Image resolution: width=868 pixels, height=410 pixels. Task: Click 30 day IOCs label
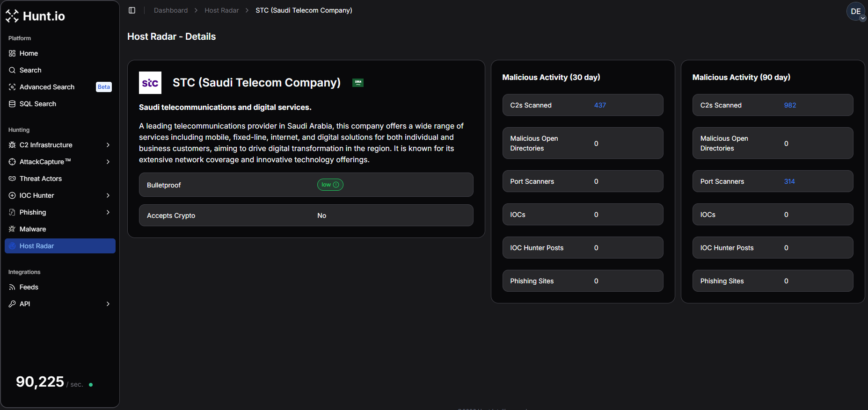pos(518,215)
